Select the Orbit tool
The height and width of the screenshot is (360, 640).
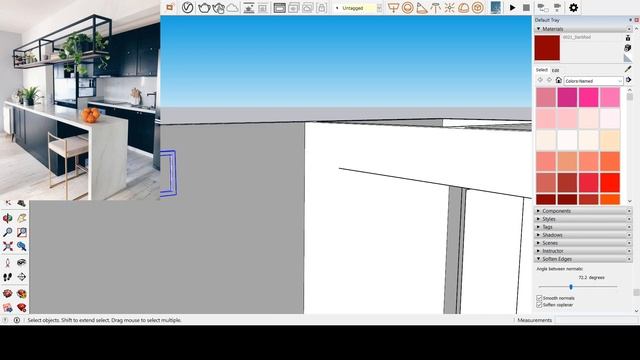(x=8, y=218)
